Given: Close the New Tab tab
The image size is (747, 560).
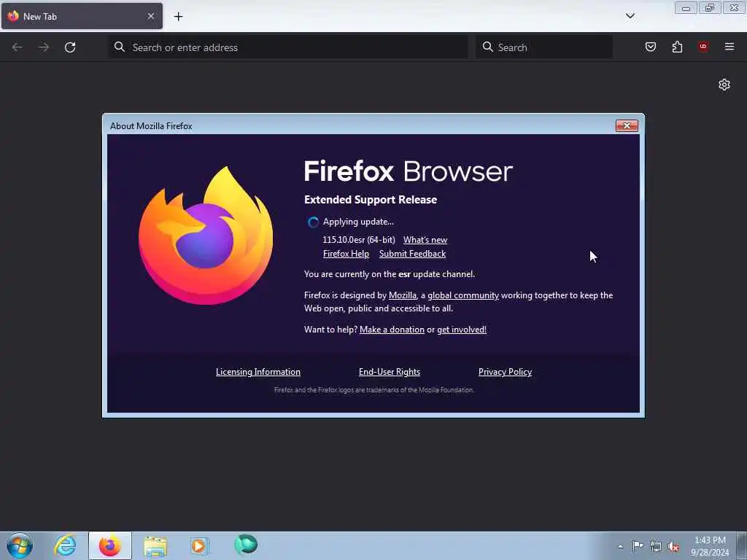Looking at the screenshot, I should tap(151, 16).
